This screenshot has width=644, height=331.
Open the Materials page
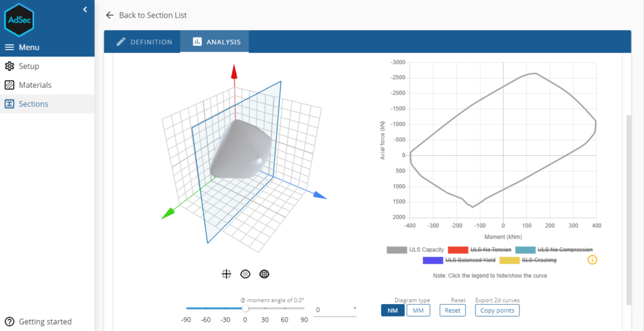[x=35, y=85]
